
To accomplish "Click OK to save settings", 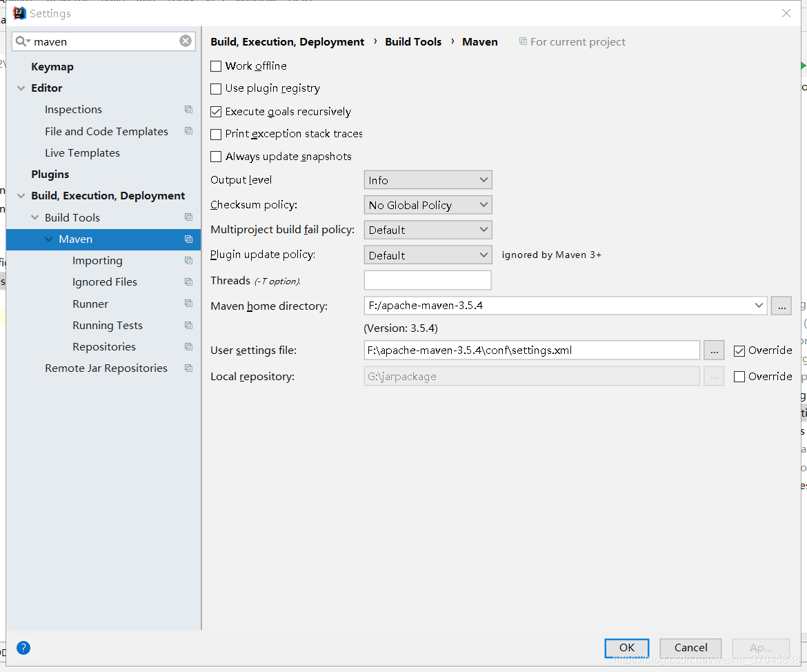I will (627, 648).
